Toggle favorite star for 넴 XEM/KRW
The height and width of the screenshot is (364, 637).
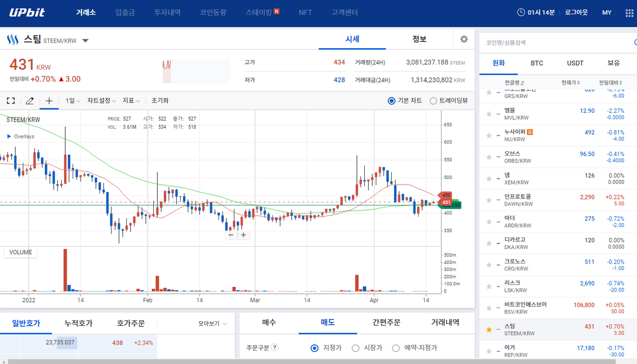tap(489, 179)
